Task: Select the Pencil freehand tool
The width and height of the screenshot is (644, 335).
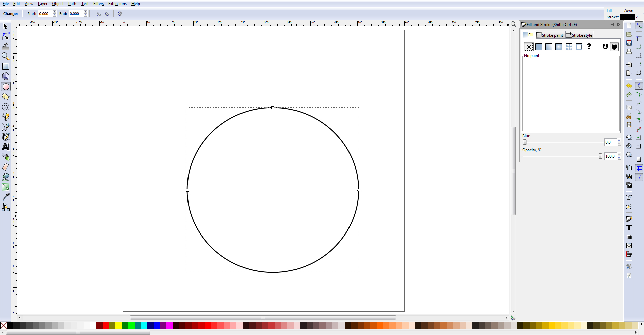Action: [5, 117]
